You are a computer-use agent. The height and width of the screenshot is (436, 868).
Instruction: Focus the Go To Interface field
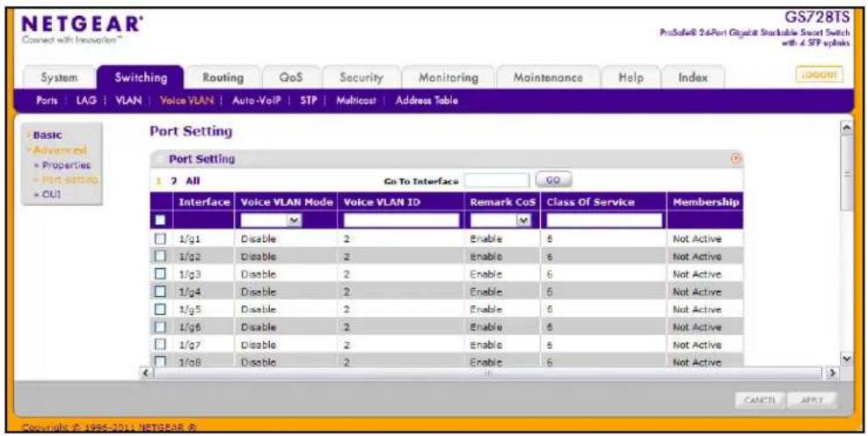click(x=497, y=180)
